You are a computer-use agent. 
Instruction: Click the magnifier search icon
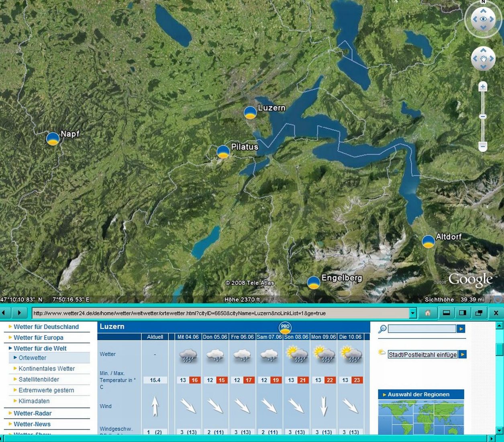382,329
